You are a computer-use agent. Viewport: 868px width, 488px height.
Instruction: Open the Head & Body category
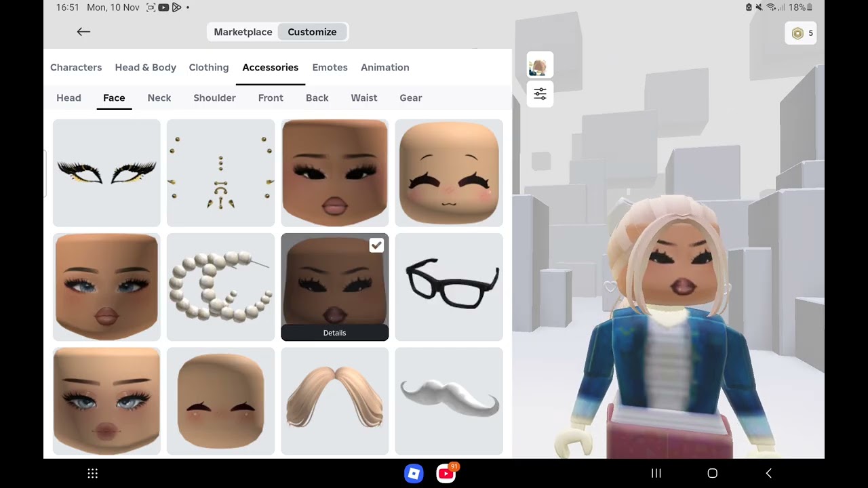(145, 67)
